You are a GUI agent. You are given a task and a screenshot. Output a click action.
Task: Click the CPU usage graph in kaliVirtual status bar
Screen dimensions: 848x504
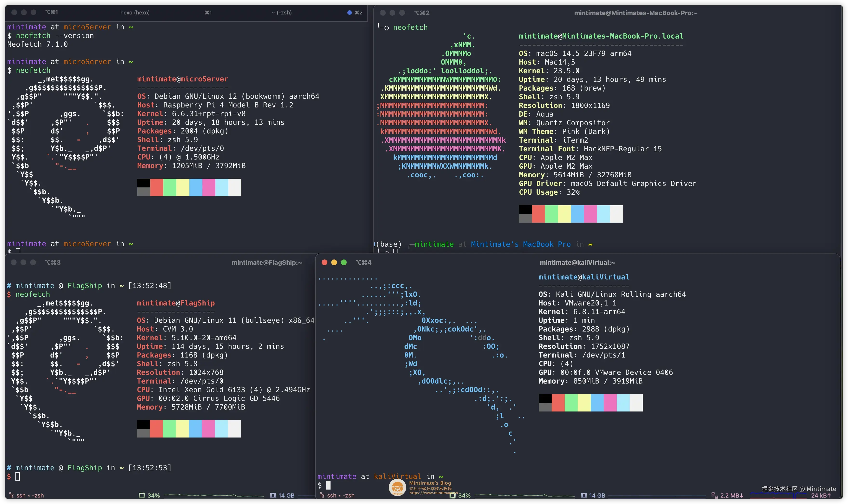tap(525, 496)
